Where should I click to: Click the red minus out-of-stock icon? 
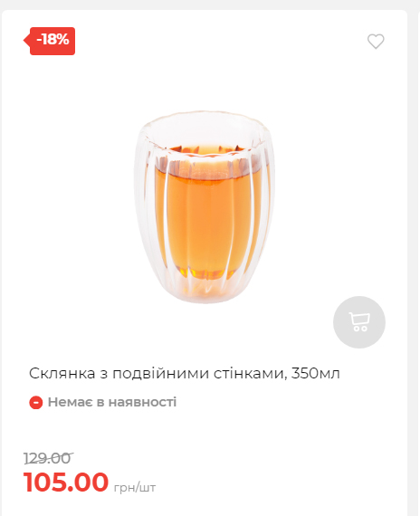(36, 403)
